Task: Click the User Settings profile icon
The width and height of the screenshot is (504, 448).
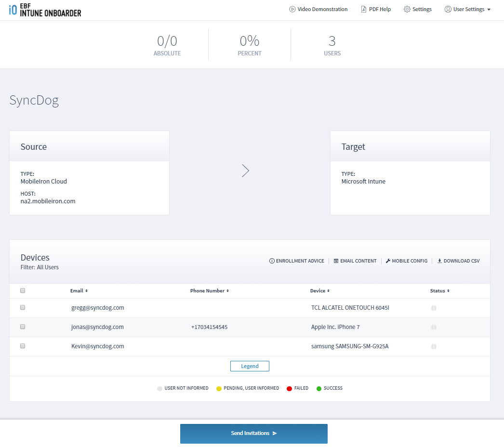Action: 448,9
